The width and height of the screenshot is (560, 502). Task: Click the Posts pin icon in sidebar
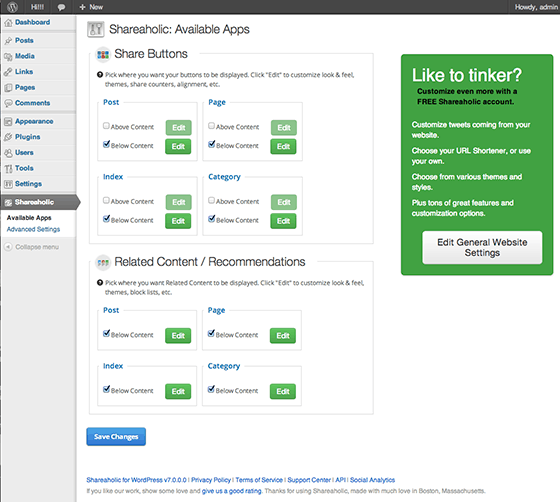tap(8, 41)
